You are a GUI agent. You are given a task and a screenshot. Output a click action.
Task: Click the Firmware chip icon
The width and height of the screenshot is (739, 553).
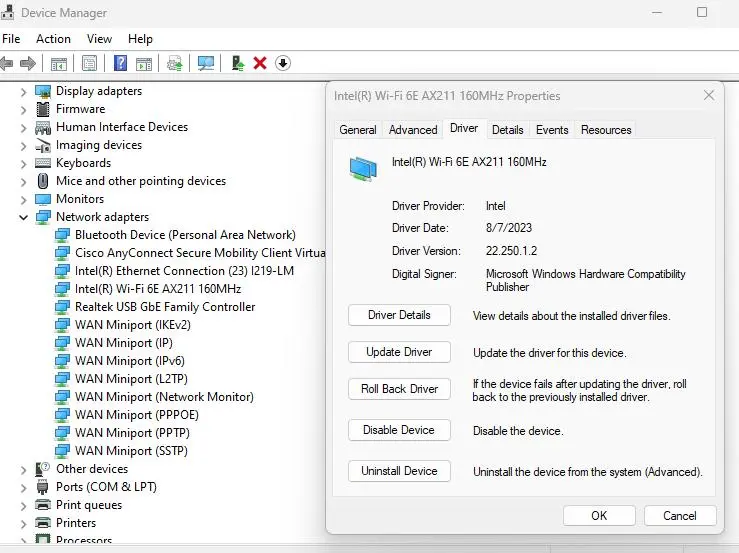point(43,109)
